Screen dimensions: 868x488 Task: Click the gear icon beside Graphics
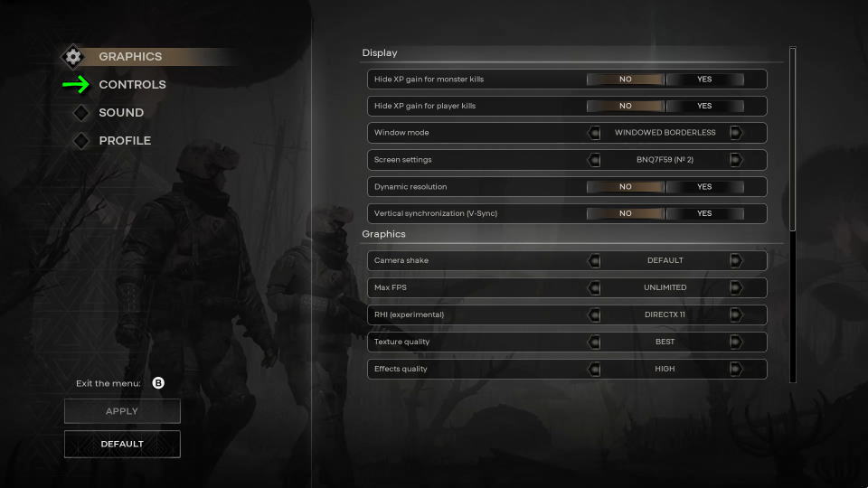[72, 56]
